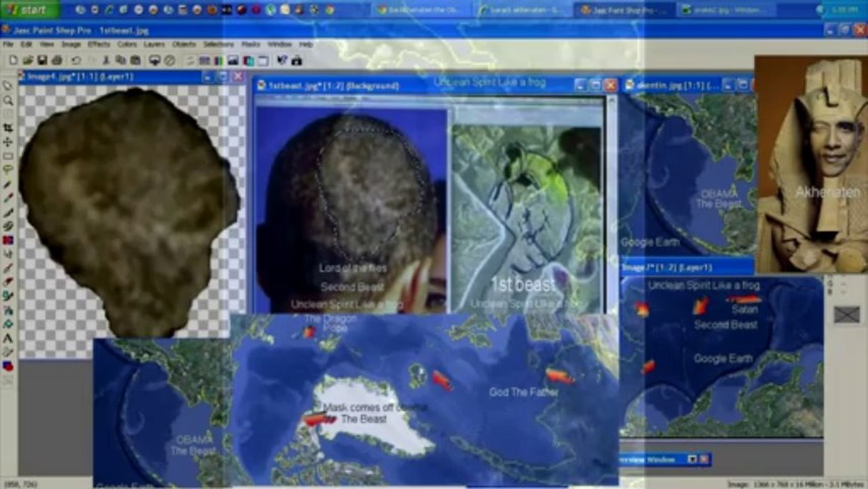The image size is (868, 489).
Task: Click the Copy toolbar icon
Action: pos(120,60)
